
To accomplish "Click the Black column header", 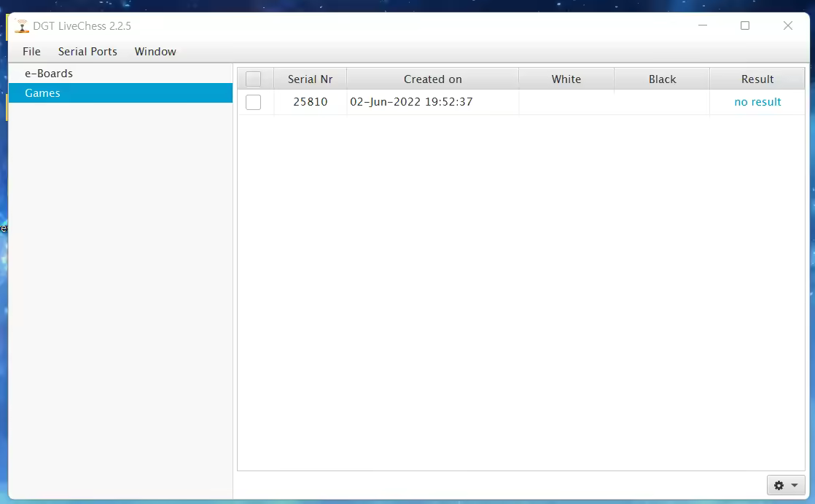I will (662, 79).
